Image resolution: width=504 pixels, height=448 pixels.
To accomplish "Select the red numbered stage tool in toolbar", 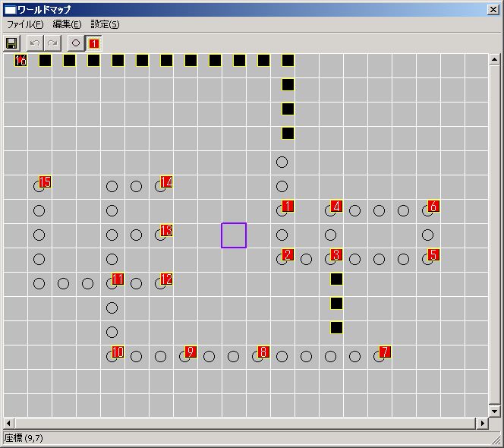I will [x=93, y=43].
